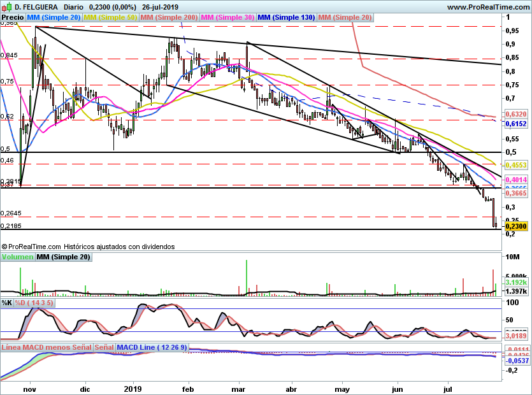Click the magenta MM (Simple 30) label
This screenshot has width=532, height=395.
pyautogui.click(x=227, y=17)
